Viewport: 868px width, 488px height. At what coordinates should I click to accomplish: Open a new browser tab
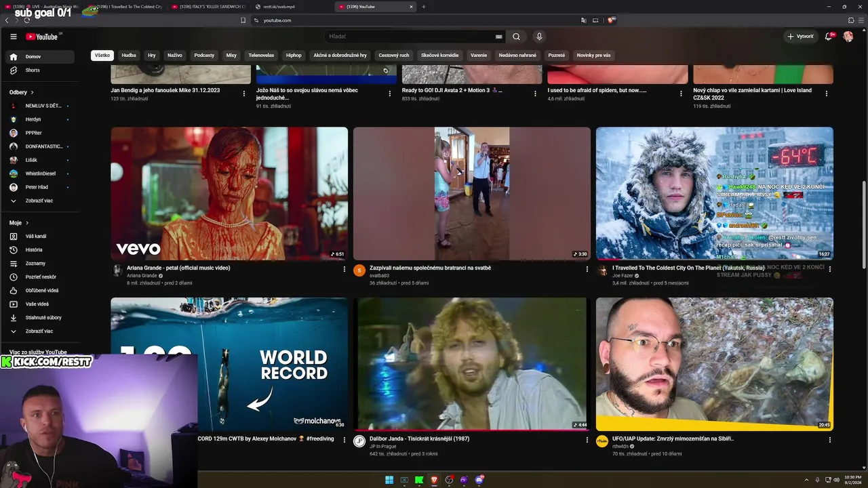[x=424, y=7]
